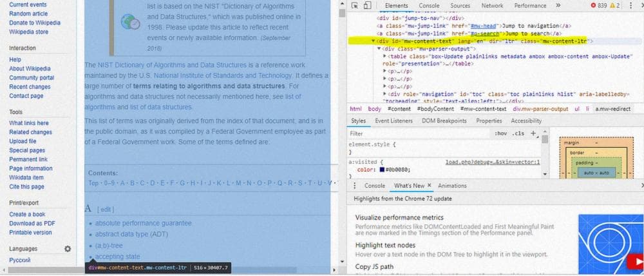
Task: Select the a.mw-redirect breadcrumb
Action: coord(613,109)
